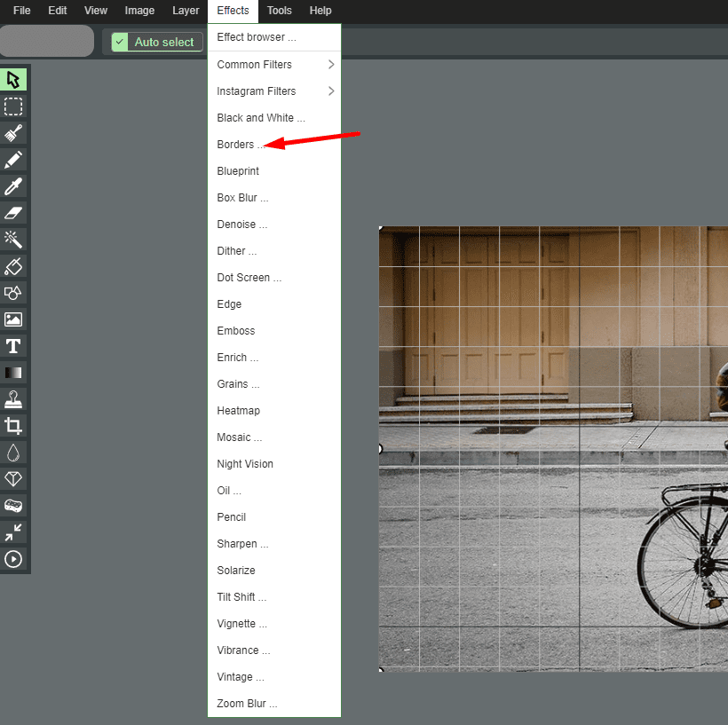The height and width of the screenshot is (725, 728).
Task: Toggle the Auto select checkbox
Action: pyautogui.click(x=120, y=42)
